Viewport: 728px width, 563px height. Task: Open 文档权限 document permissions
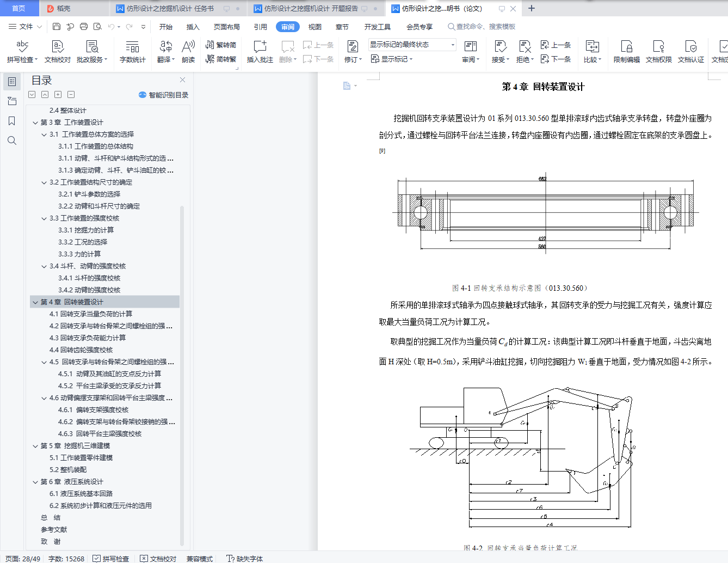pyautogui.click(x=658, y=52)
